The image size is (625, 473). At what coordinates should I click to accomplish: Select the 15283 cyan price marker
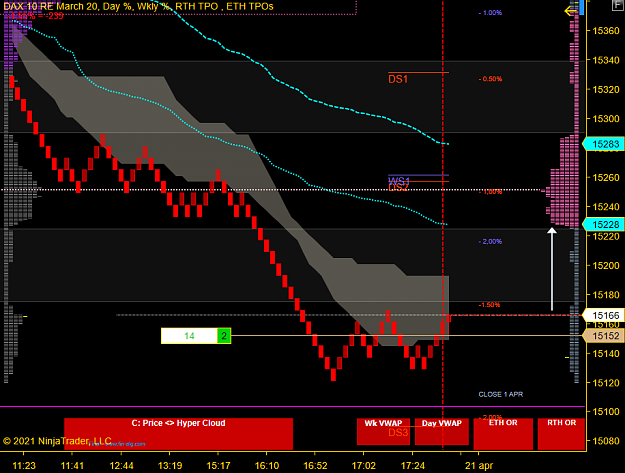coord(603,144)
